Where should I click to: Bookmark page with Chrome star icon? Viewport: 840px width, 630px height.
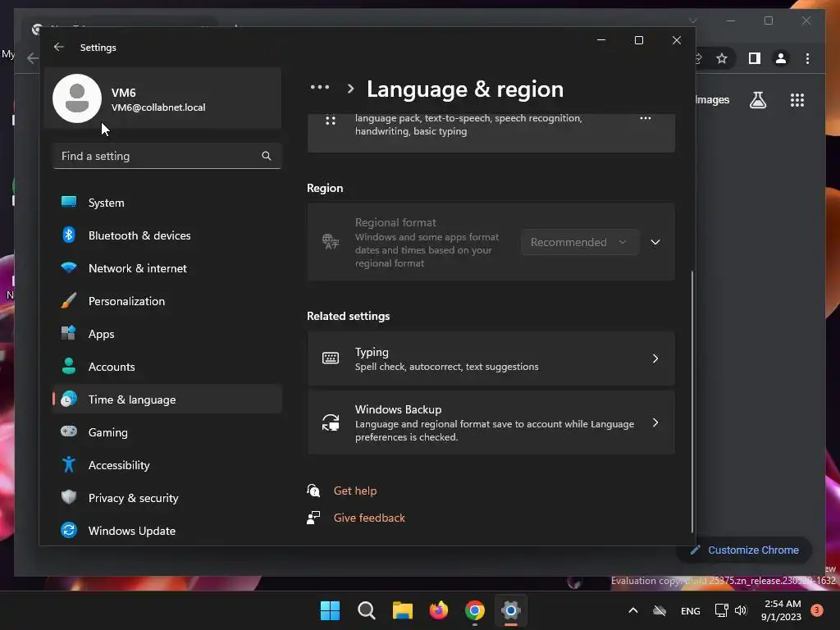pyautogui.click(x=722, y=58)
